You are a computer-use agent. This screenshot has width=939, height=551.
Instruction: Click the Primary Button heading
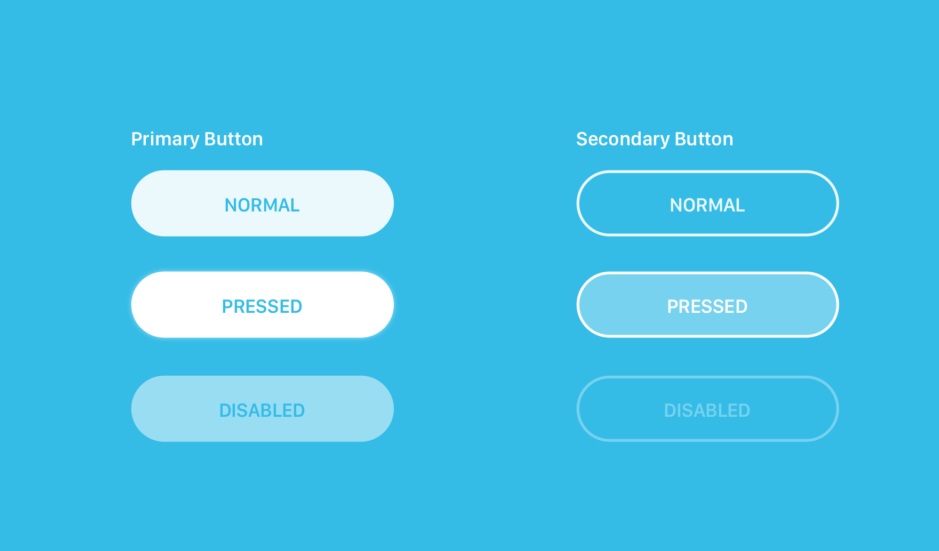[197, 139]
